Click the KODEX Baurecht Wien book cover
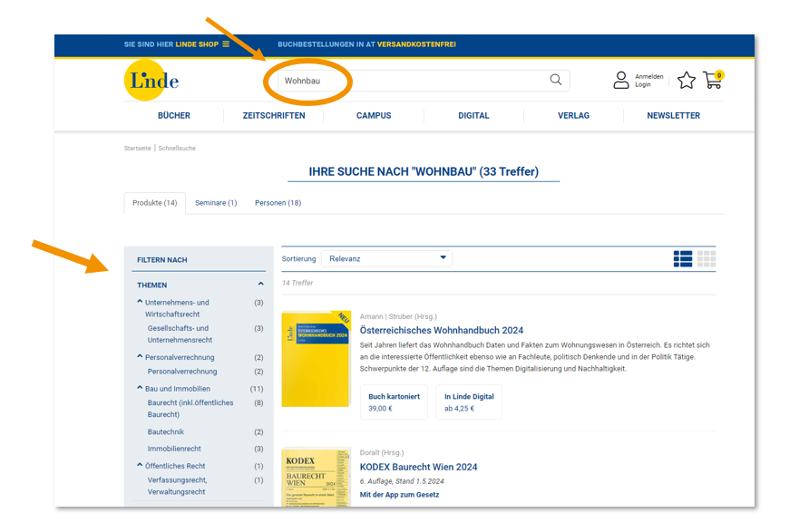Image resolution: width=799 pixels, height=532 pixels. point(316,477)
